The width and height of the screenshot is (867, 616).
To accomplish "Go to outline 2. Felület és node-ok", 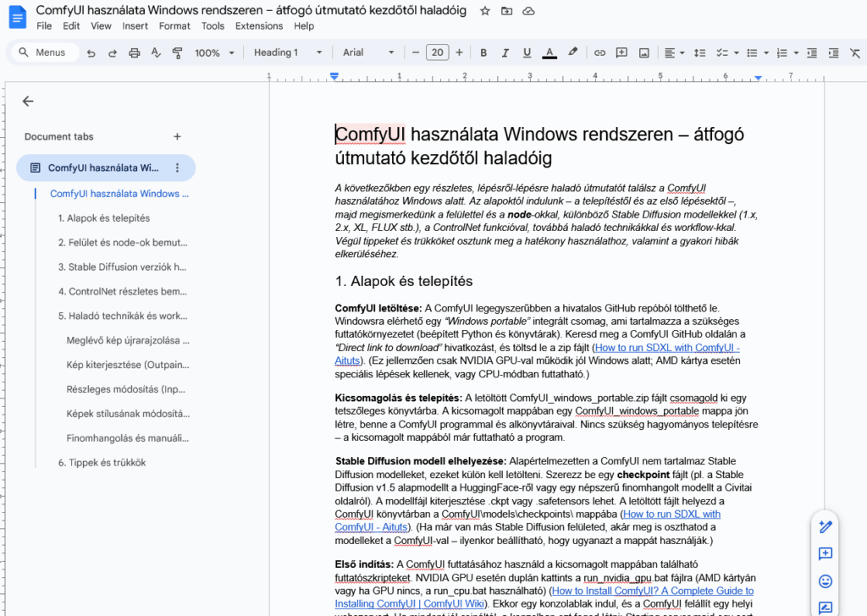I will point(123,243).
